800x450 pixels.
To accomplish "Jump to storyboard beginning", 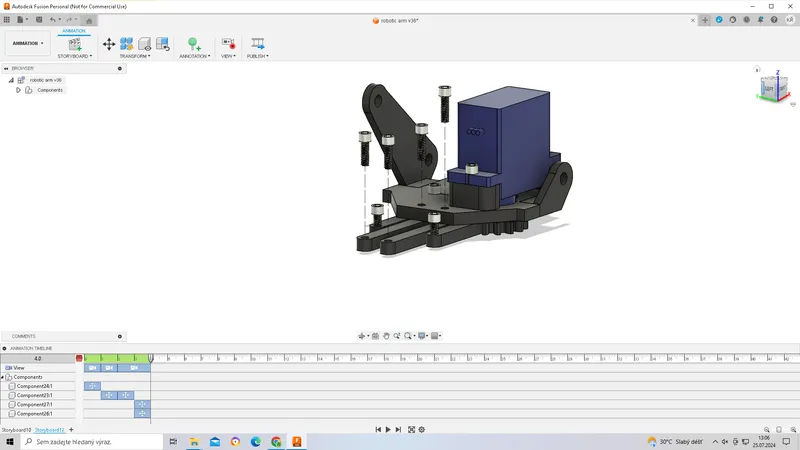I will tap(378, 430).
